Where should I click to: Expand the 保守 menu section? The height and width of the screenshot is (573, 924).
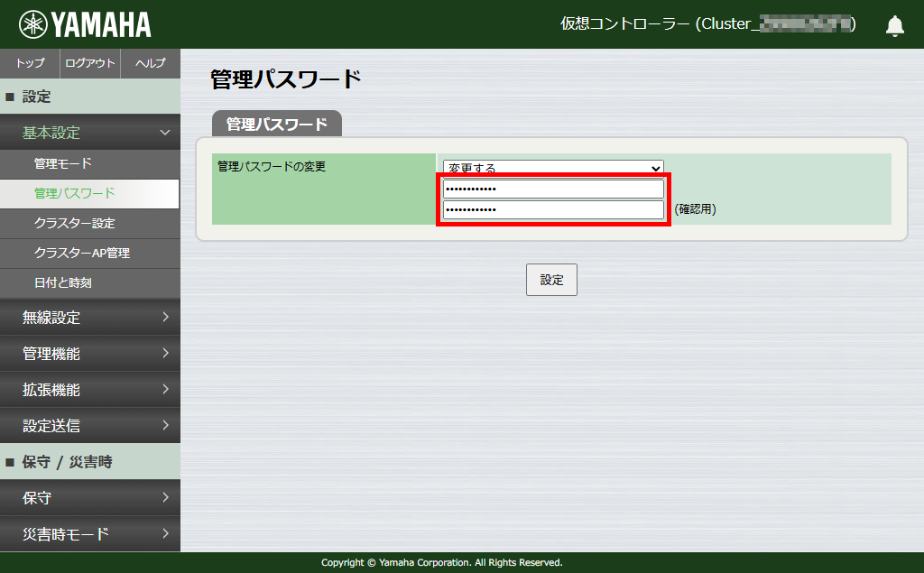pyautogui.click(x=90, y=497)
